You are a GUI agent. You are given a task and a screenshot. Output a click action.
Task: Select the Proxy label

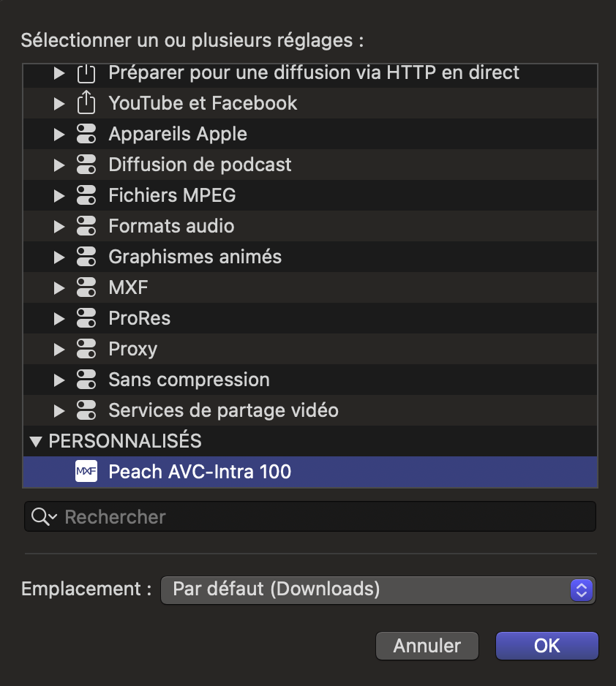(x=133, y=349)
